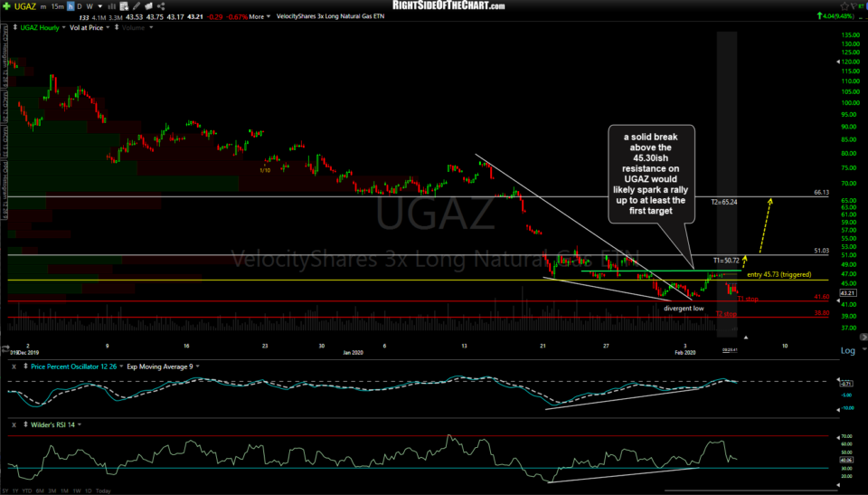Click the reorder arrows beside Volume
This screenshot has width=868, height=495.
point(117,27)
